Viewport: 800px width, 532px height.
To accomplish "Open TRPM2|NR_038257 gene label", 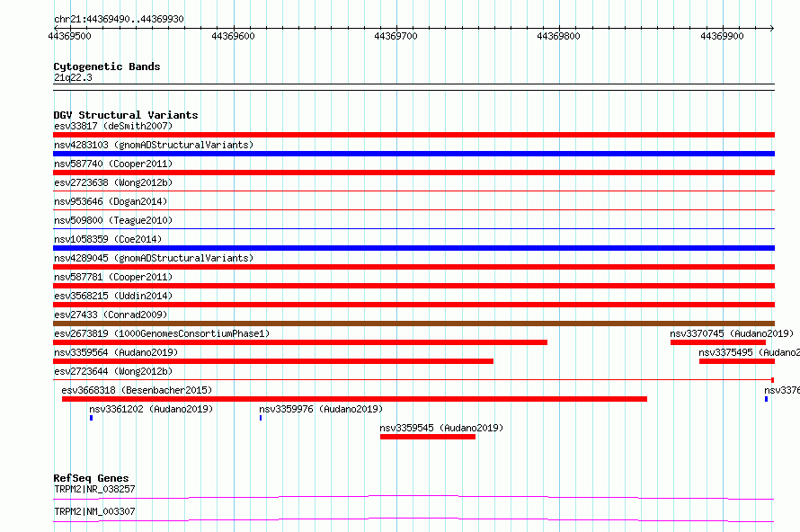I will (94, 489).
